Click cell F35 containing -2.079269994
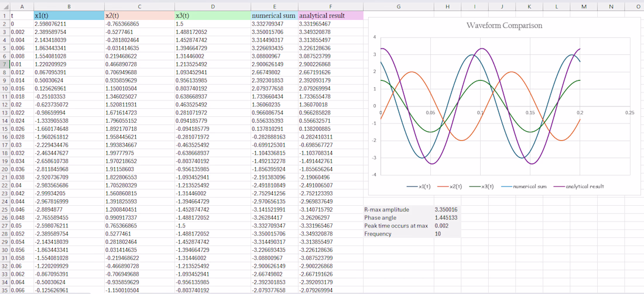This screenshot has width=644, height=294. (x=331, y=290)
